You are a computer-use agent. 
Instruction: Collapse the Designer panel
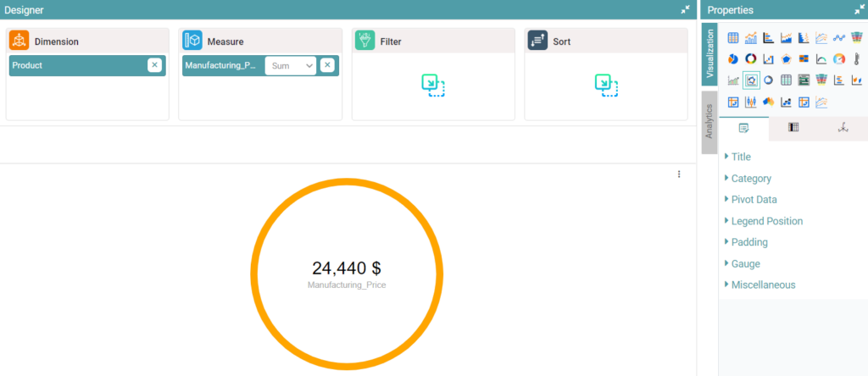pyautogui.click(x=685, y=9)
